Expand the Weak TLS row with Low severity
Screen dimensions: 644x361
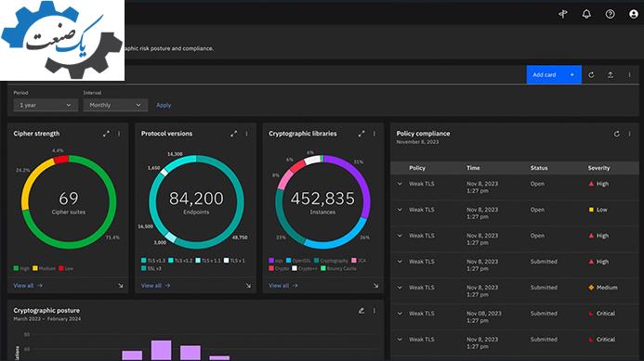[400, 210]
